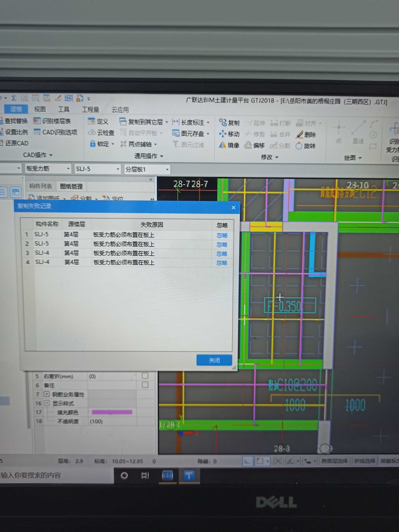Screen dimensions: 399x532
Task: Switch to the 视图 ribbon tab
Action: [40, 109]
